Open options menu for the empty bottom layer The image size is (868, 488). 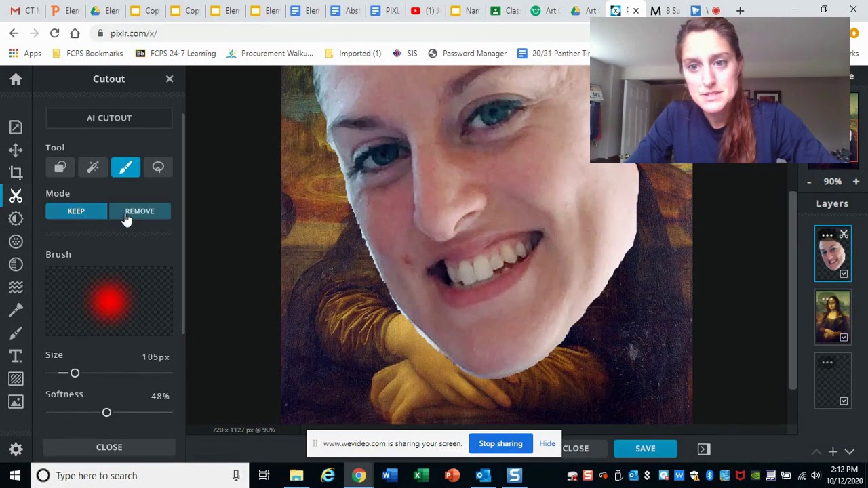827,363
